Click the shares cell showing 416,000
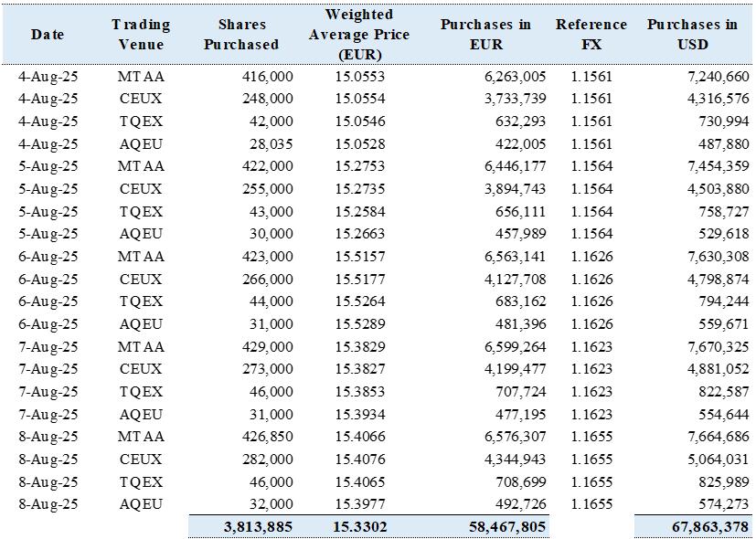The height and width of the screenshot is (539, 756). coord(268,77)
